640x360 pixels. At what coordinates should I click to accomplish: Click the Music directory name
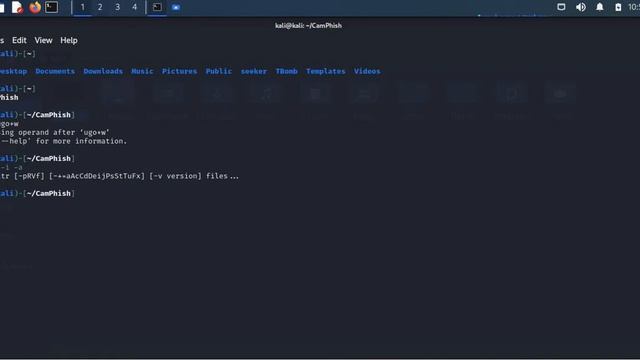coord(142,71)
